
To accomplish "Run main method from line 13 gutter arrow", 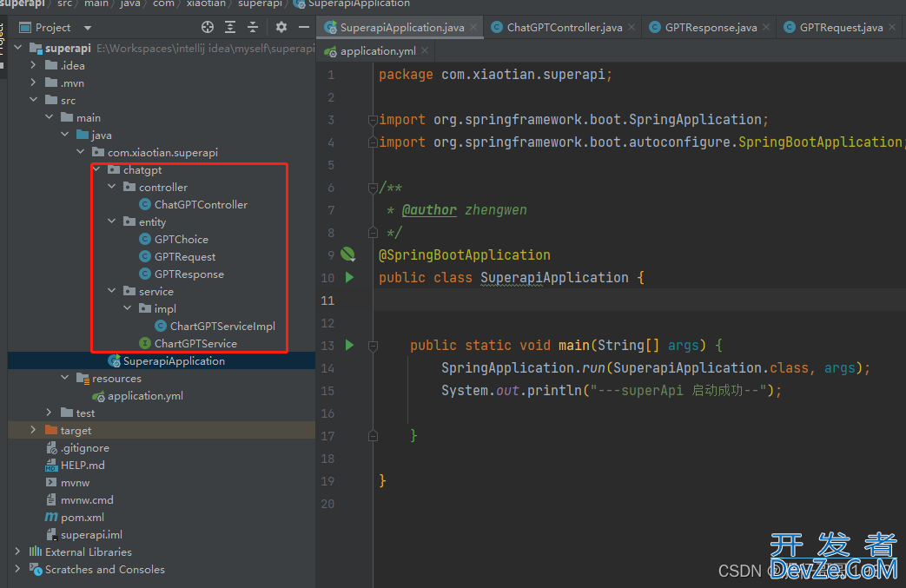I will 349,345.
